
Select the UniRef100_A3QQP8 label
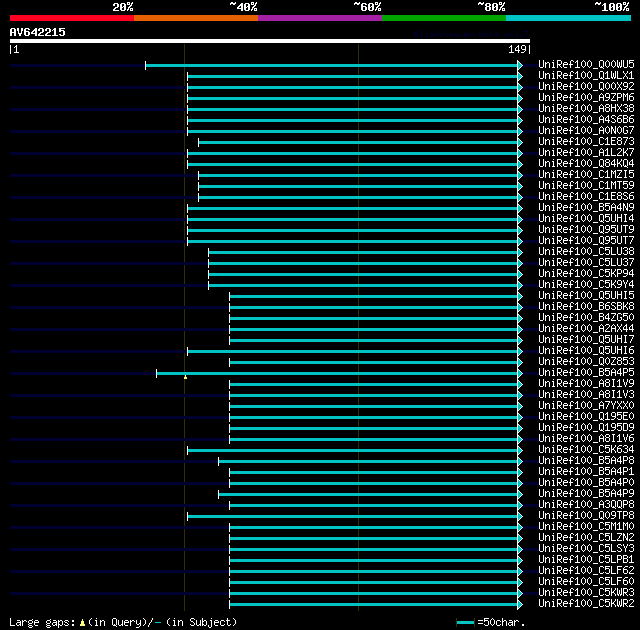click(586, 505)
